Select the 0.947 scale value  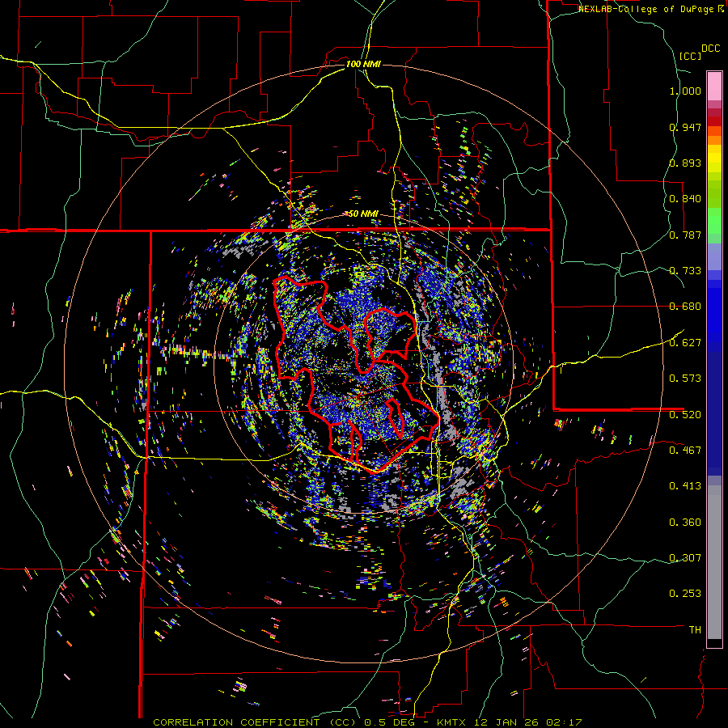point(685,127)
